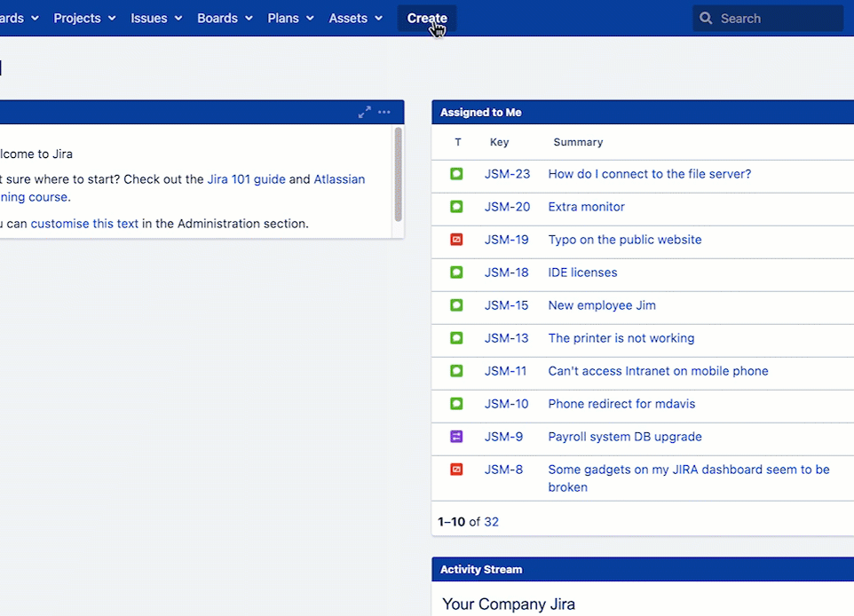This screenshot has height=616, width=854.
Task: Sort by the T column header
Action: pos(458,142)
